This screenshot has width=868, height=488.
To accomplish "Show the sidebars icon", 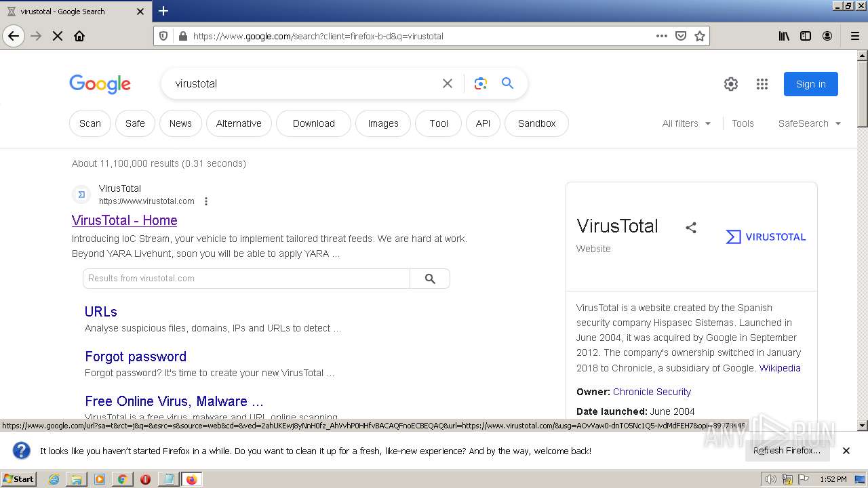I will 806,36.
